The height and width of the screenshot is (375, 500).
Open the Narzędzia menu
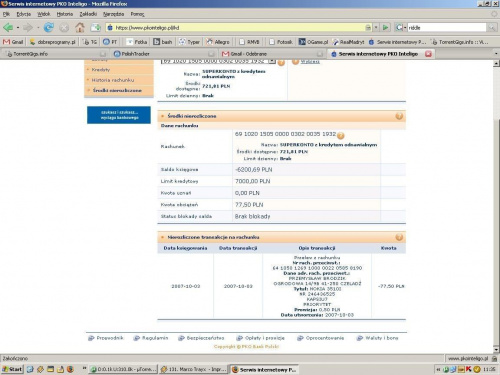(x=114, y=14)
